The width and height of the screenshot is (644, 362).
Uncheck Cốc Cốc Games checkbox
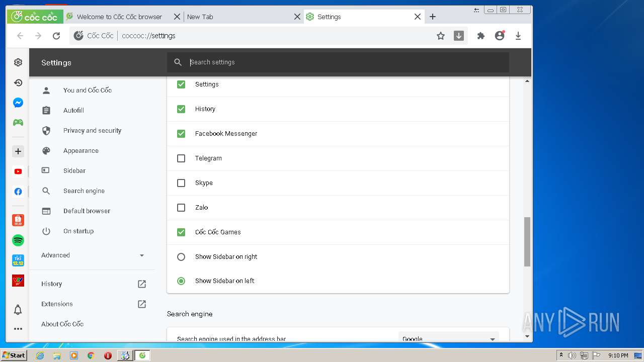point(181,232)
